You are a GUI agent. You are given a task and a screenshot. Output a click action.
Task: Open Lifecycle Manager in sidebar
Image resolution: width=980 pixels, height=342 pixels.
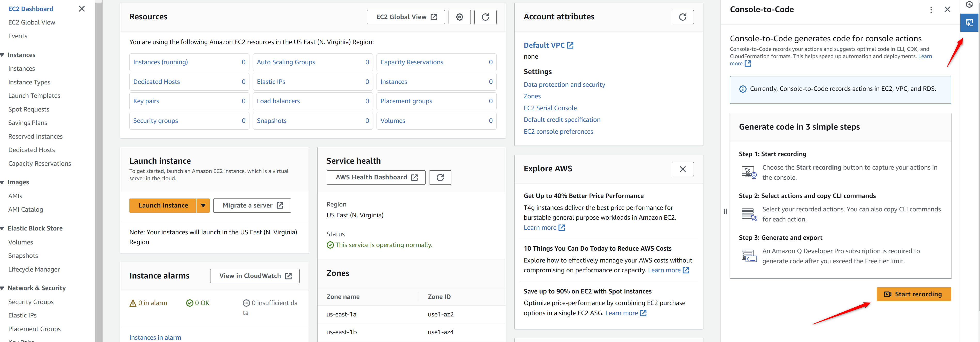point(34,269)
